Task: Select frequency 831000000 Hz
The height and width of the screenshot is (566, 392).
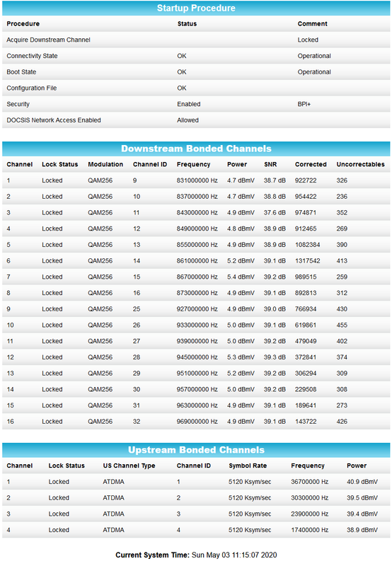Action: 197,180
